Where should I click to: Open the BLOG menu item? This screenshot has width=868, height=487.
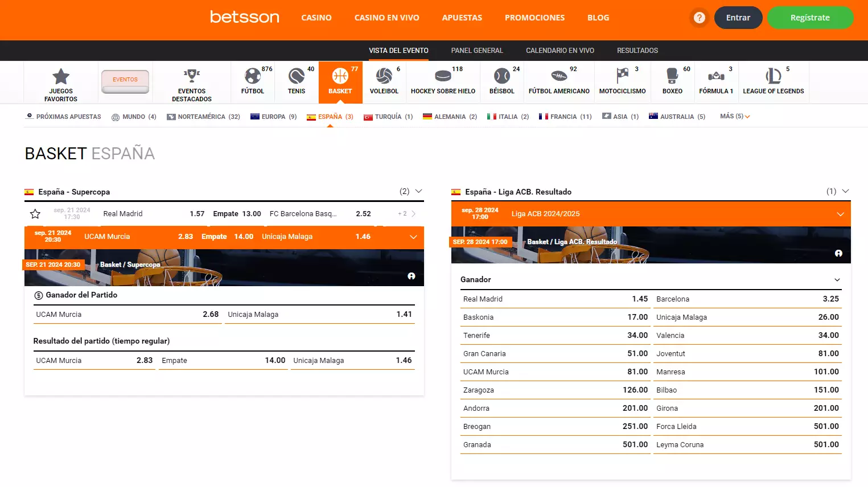click(598, 18)
